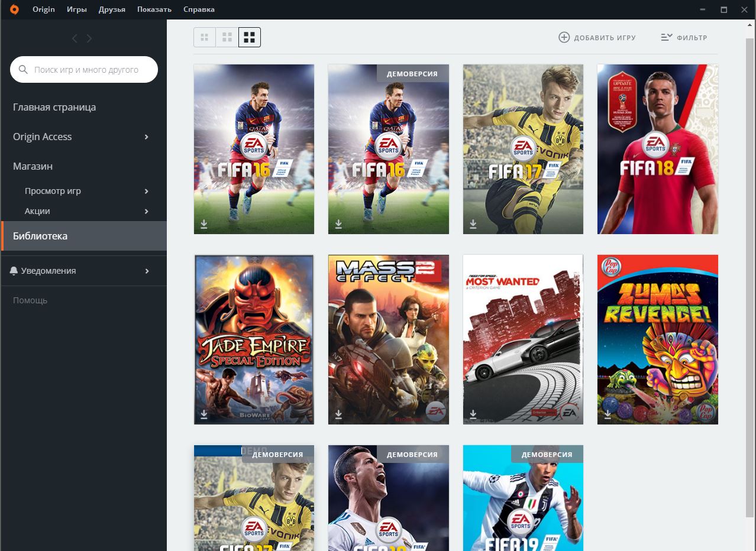The height and width of the screenshot is (551, 756).
Task: Click the Origin logo icon in title bar
Action: click(x=14, y=9)
